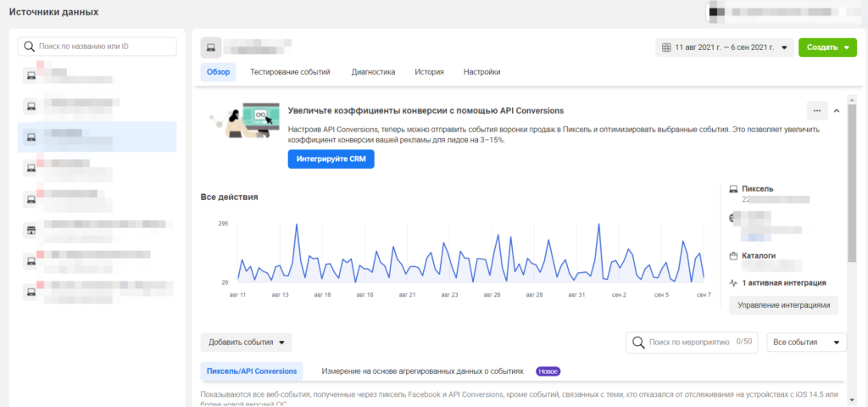
Task: Click the store icon data source in sidebar
Action: click(x=31, y=229)
